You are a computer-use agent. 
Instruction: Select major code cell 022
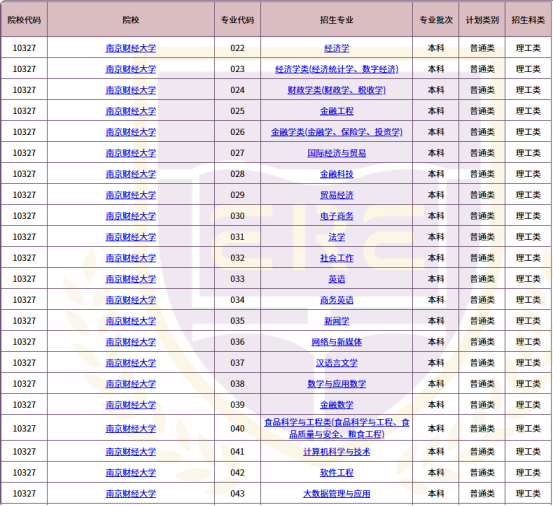click(237, 48)
